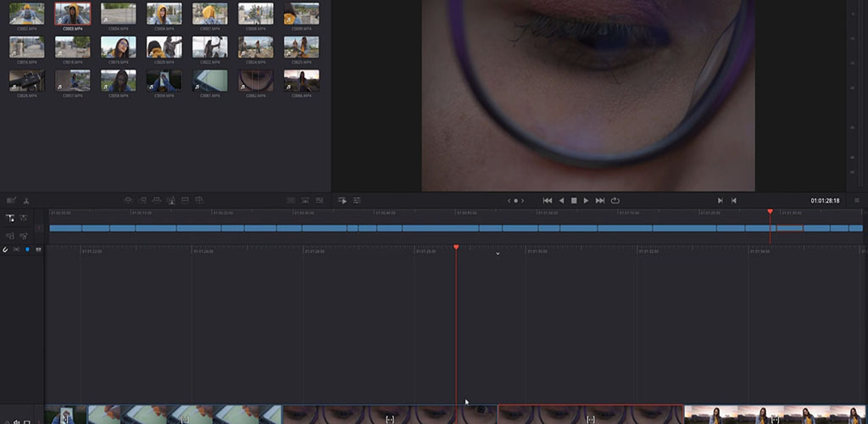Screen dimensions: 868x424
Task: Open the timeline tools sliders icon
Action: (357, 200)
